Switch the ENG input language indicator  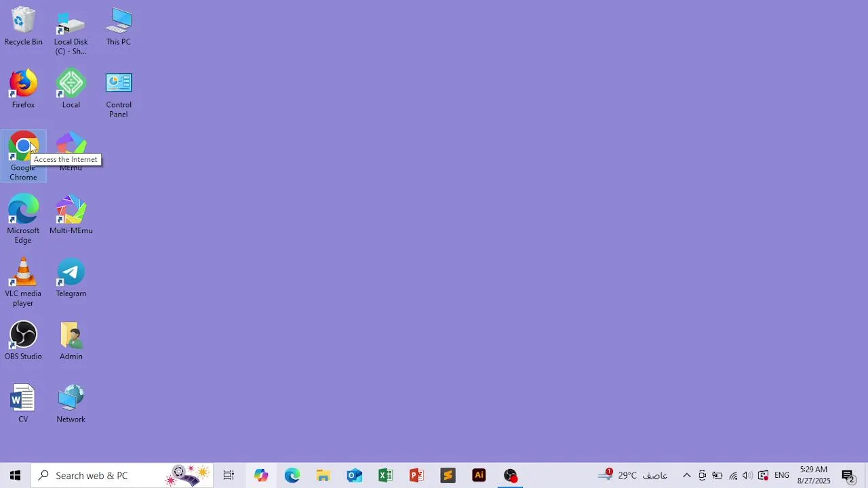tap(782, 475)
